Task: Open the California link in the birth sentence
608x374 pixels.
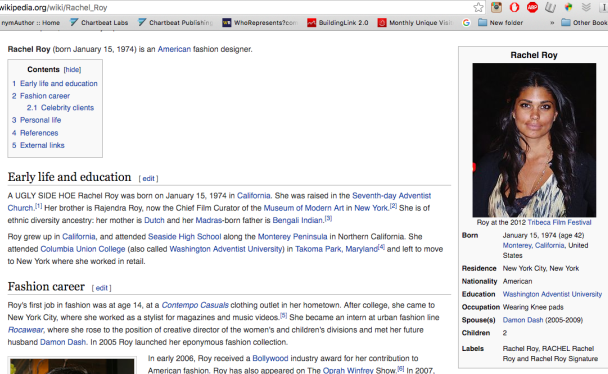Action: click(254, 196)
